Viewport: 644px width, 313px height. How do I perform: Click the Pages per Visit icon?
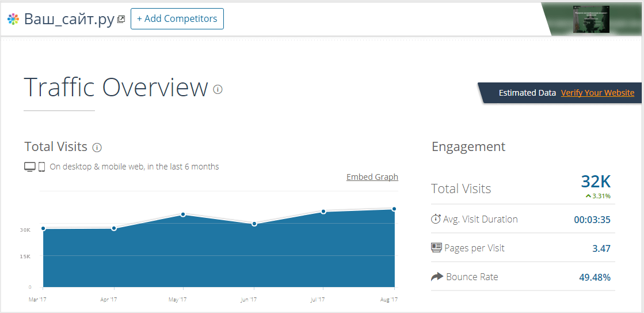[x=436, y=248]
